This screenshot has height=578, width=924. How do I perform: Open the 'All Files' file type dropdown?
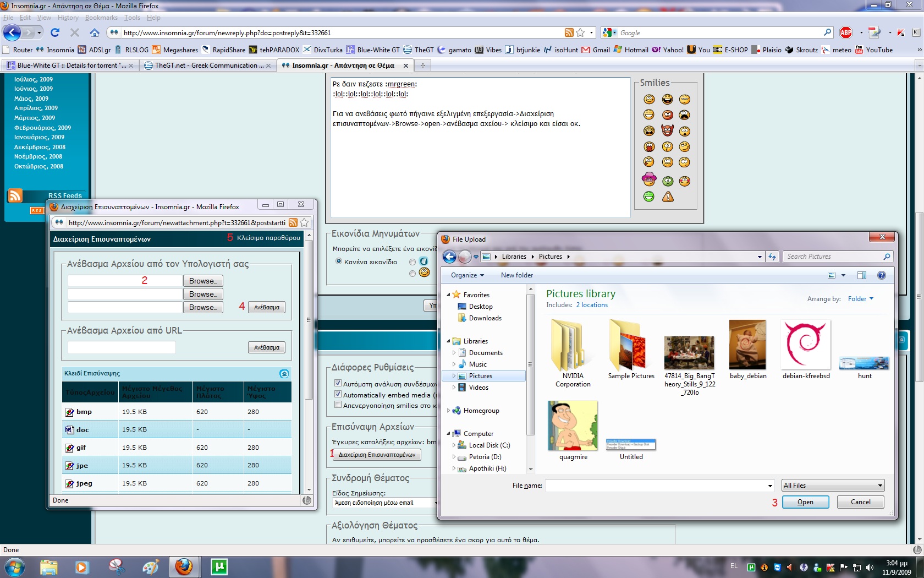click(x=833, y=486)
